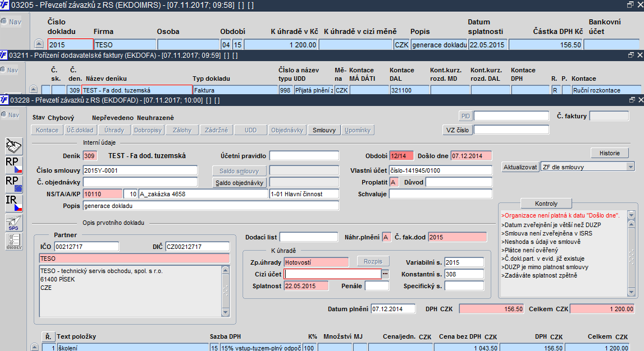This screenshot has height=351, width=644.
Task: Click Číslo dokladu cell 2015 in window 03205
Action: coord(70,44)
